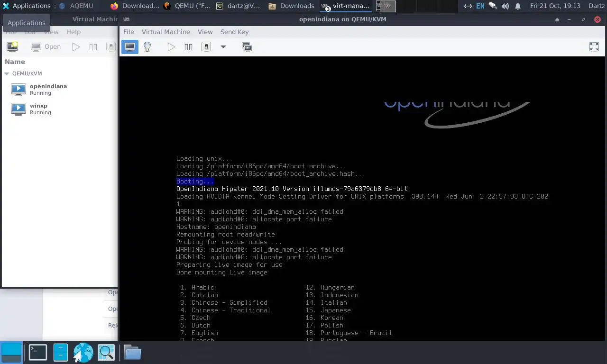Switch to QEMU browser window in panel
The image size is (607, 364).
click(x=187, y=6)
